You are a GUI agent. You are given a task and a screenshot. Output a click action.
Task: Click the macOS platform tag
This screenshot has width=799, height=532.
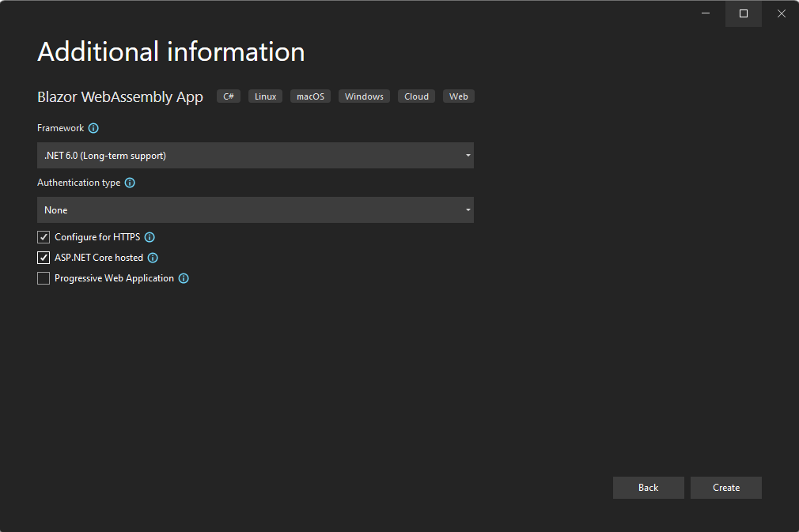310,96
